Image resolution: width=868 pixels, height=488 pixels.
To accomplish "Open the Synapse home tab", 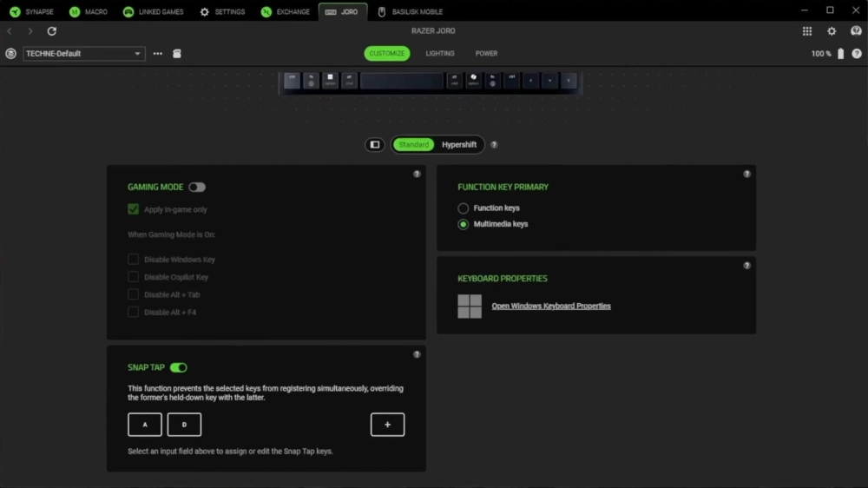I will pyautogui.click(x=31, y=11).
